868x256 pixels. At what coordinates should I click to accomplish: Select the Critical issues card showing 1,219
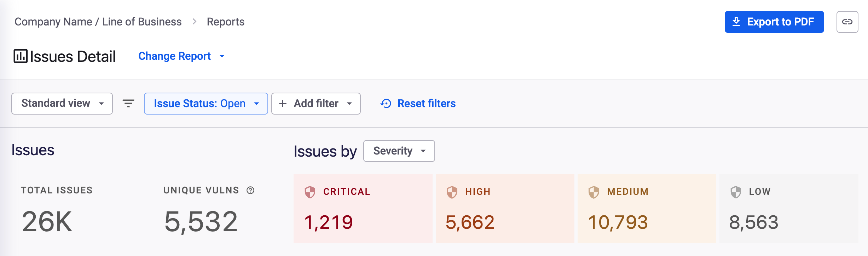pos(363,209)
